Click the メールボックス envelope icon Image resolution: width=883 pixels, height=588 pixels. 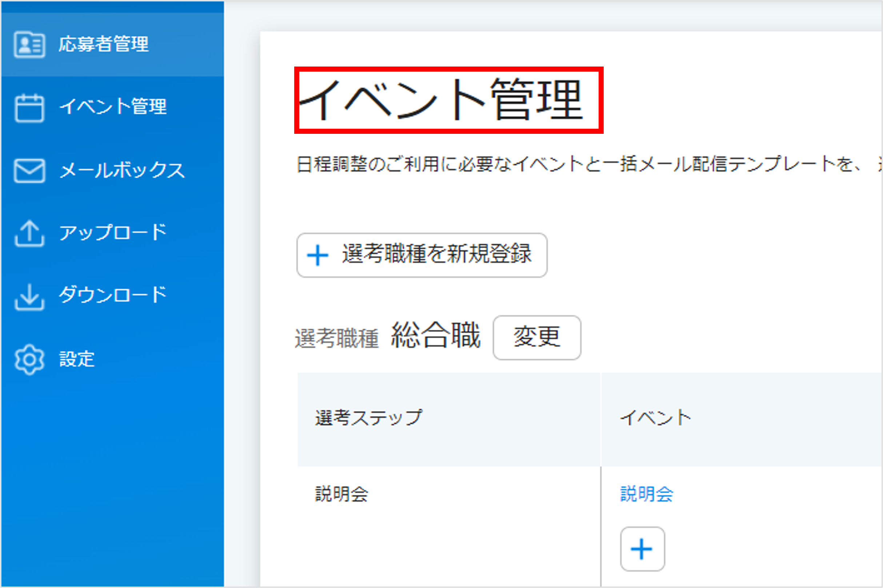[x=29, y=171]
